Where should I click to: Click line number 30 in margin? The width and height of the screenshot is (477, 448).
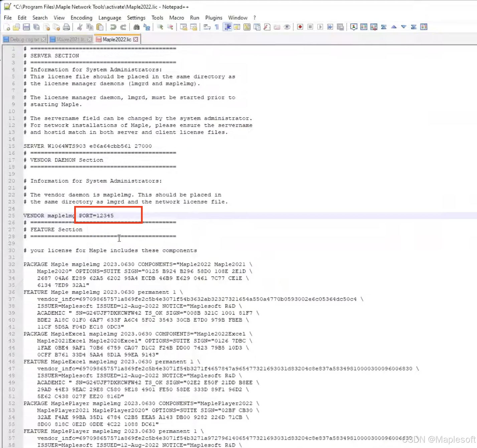[12, 250]
